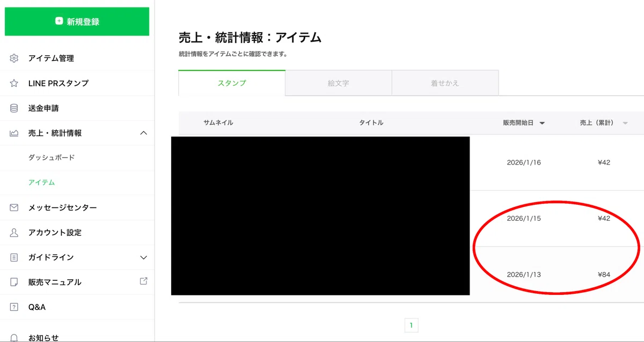Click the plus icon in 新規登録 button
This screenshot has width=644, height=342.
point(59,21)
